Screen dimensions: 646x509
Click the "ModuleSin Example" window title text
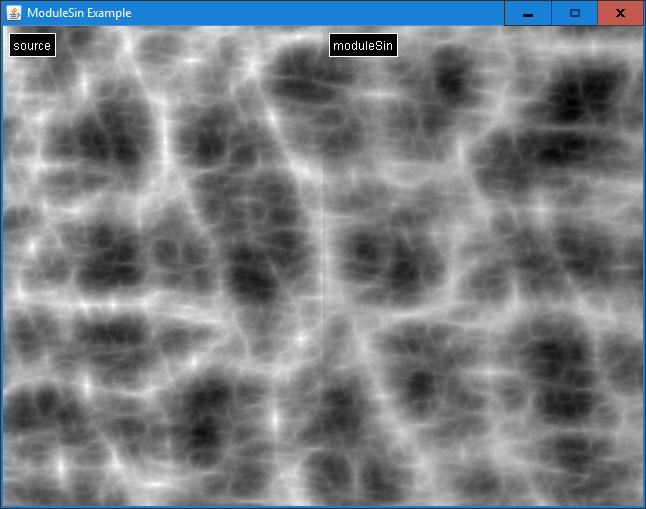pos(79,13)
